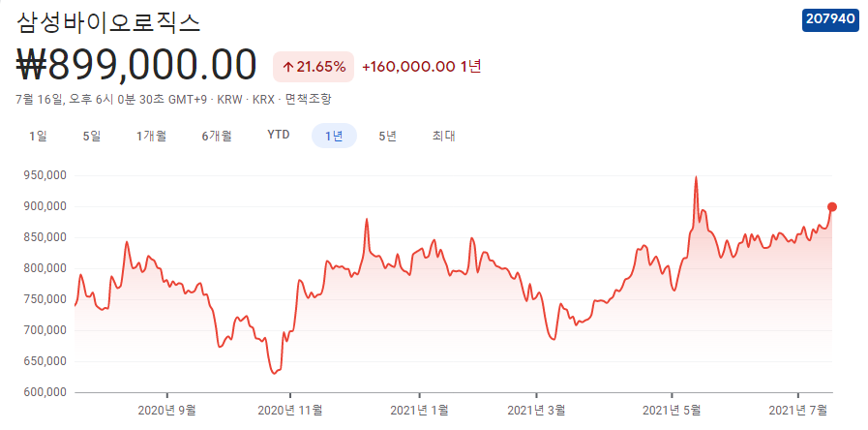Click the +160,000.00 1년 change text
868x430 pixels.
(x=422, y=67)
